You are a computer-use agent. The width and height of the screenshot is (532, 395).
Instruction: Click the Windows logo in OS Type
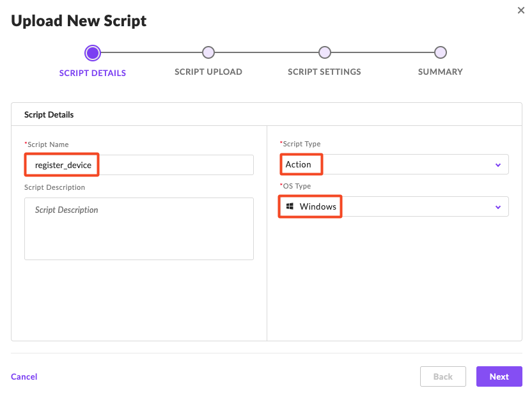(x=290, y=206)
